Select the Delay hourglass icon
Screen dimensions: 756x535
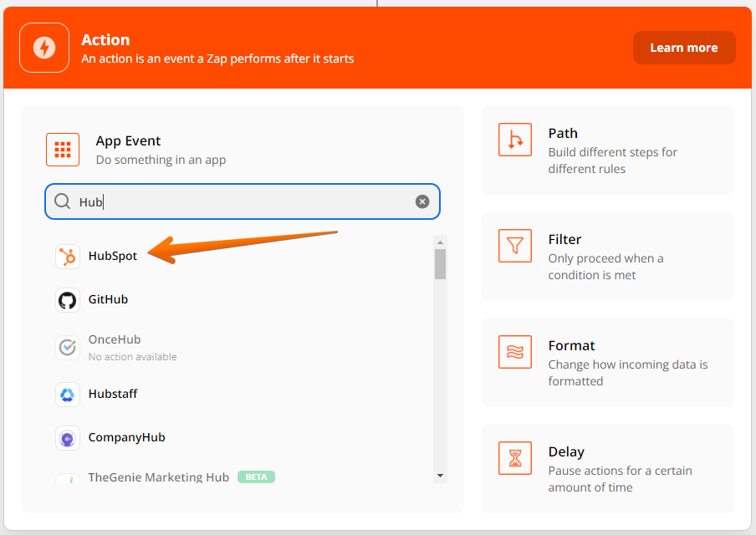tap(515, 458)
